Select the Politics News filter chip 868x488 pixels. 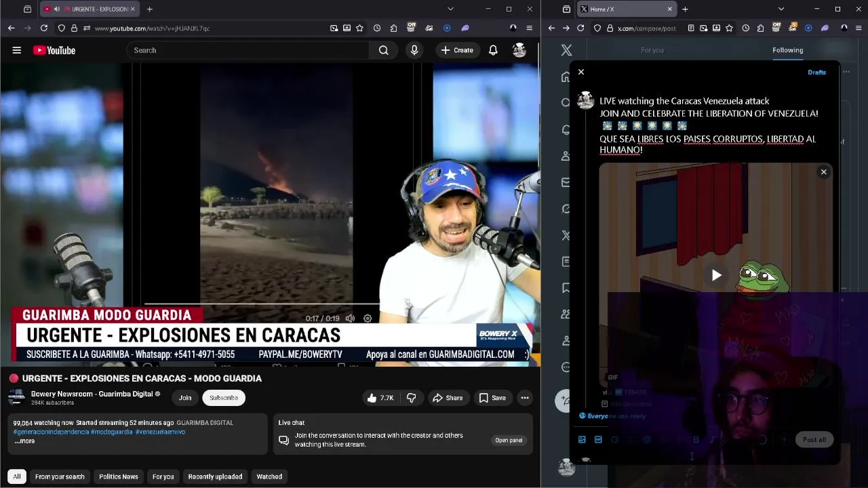(x=119, y=476)
